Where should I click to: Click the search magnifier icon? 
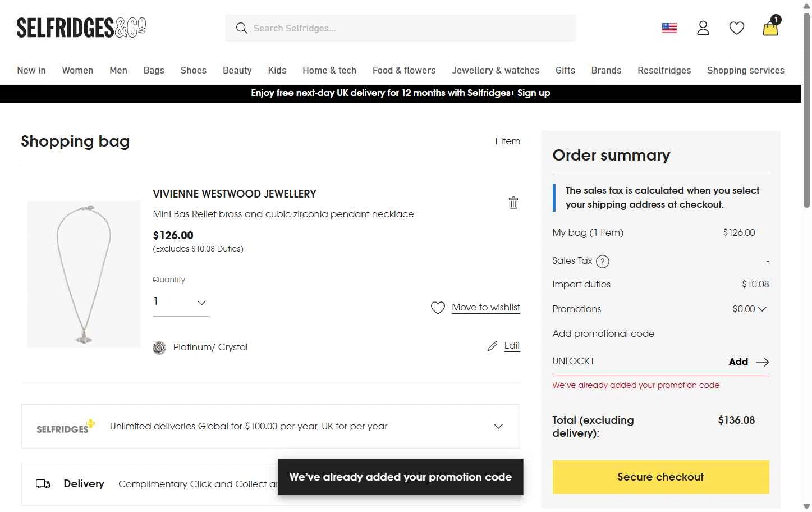(242, 28)
